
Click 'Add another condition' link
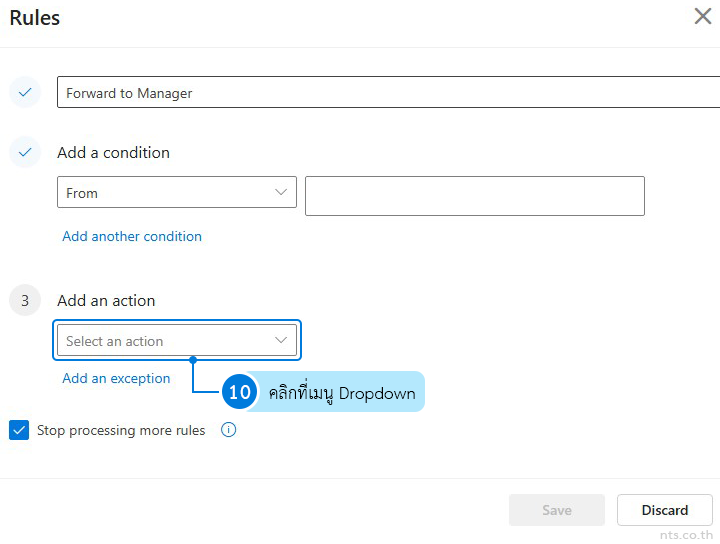[132, 236]
